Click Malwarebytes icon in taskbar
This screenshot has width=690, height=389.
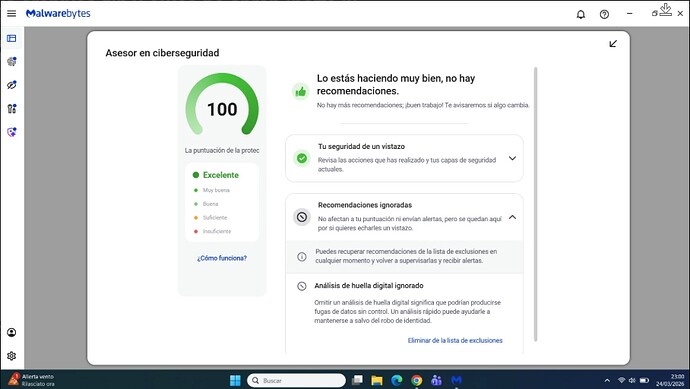(x=456, y=380)
